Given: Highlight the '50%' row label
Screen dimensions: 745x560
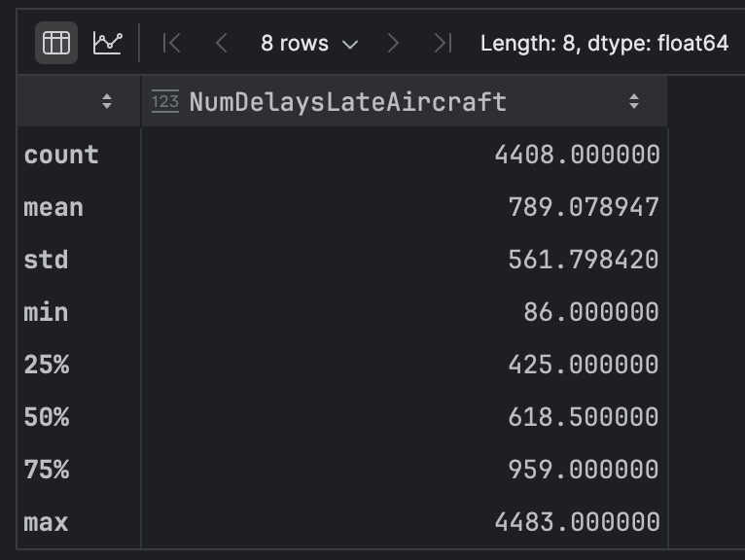Looking at the screenshot, I should pos(47,417).
